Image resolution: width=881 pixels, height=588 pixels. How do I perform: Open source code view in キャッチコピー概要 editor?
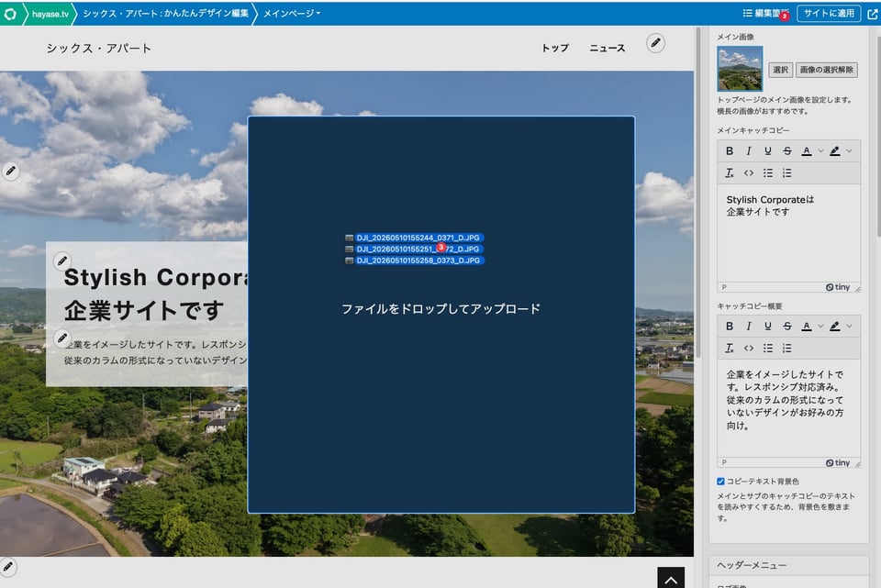tap(749, 349)
